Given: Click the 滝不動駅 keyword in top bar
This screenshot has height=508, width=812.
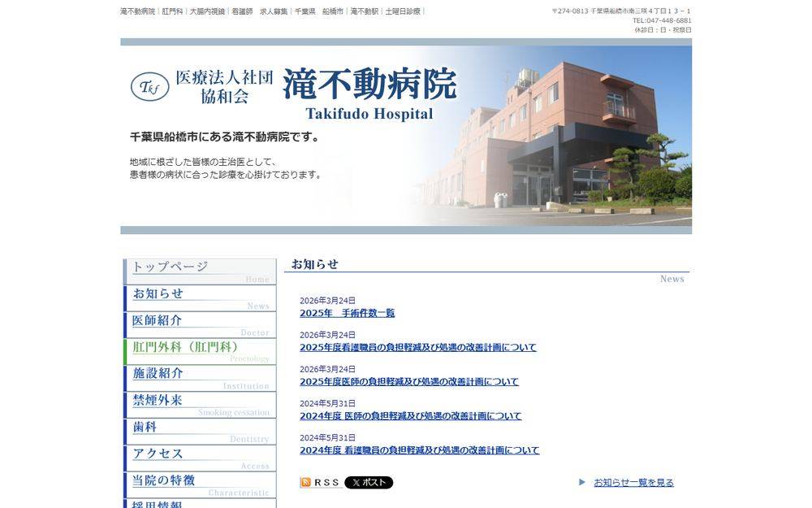Looking at the screenshot, I should (364, 11).
